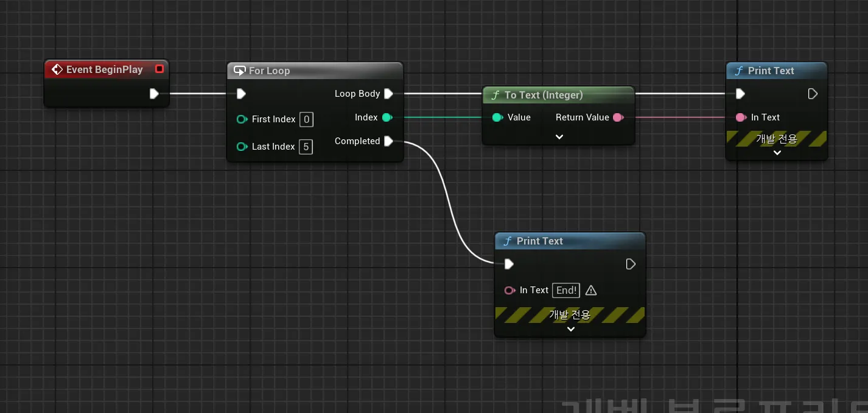This screenshot has height=413, width=868.
Task: Click the First Index input pin circle
Action: (242, 119)
